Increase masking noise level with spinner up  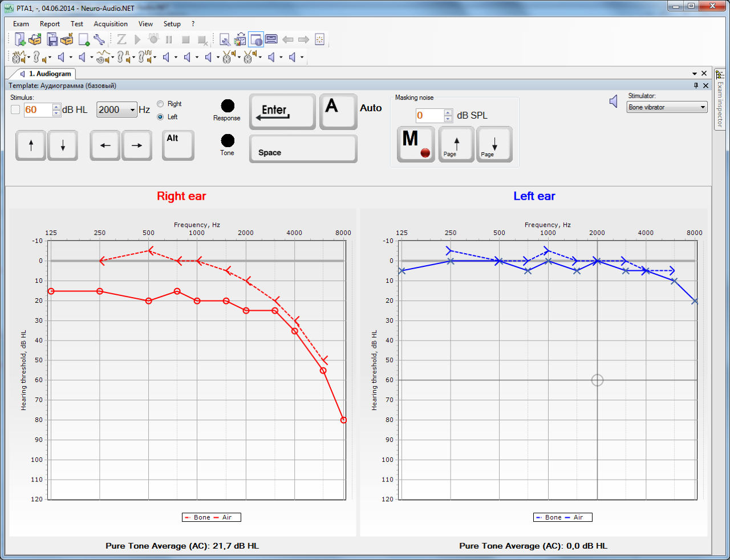pyautogui.click(x=448, y=112)
